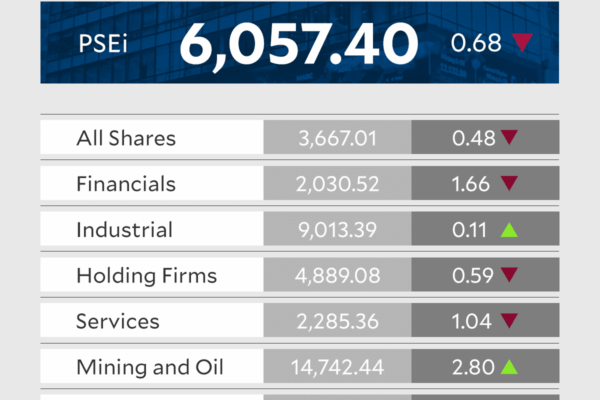Select the Holding Firms row label
This screenshot has width=600, height=400.
[146, 276]
